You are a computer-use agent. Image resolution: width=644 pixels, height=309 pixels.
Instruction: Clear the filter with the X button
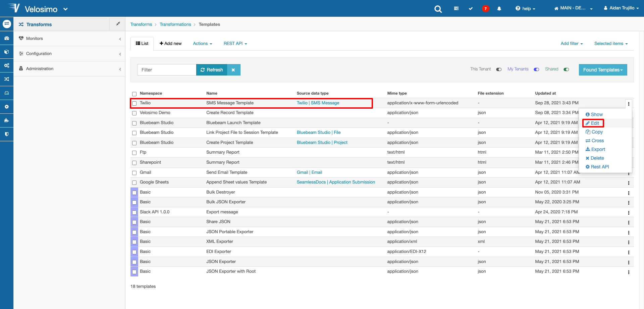[233, 70]
